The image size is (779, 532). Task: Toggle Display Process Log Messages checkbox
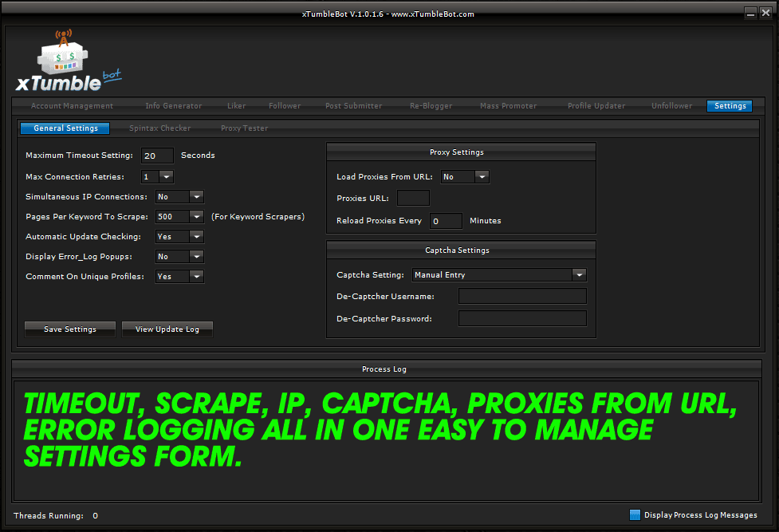tap(635, 515)
